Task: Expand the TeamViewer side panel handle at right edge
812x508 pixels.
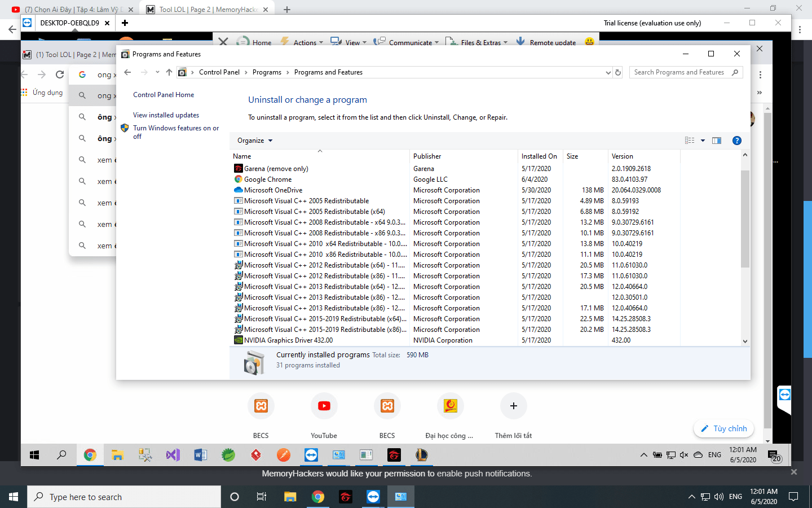Action: (x=784, y=398)
